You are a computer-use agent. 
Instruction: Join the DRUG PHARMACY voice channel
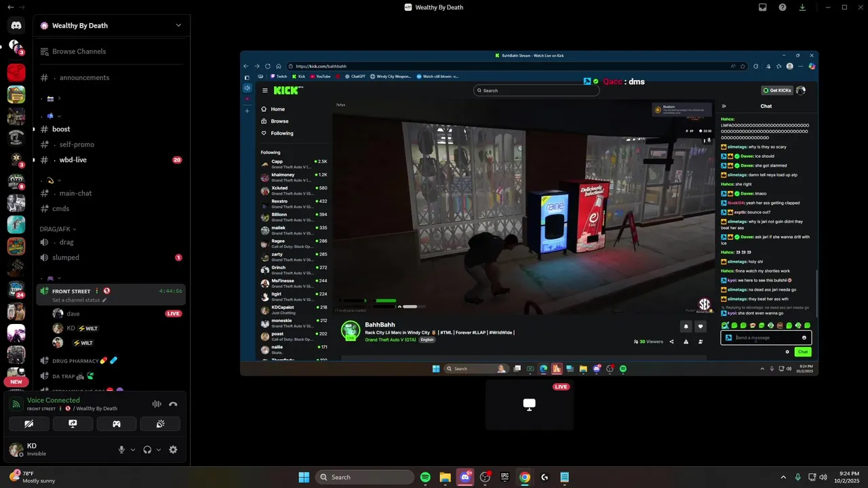coord(111,361)
